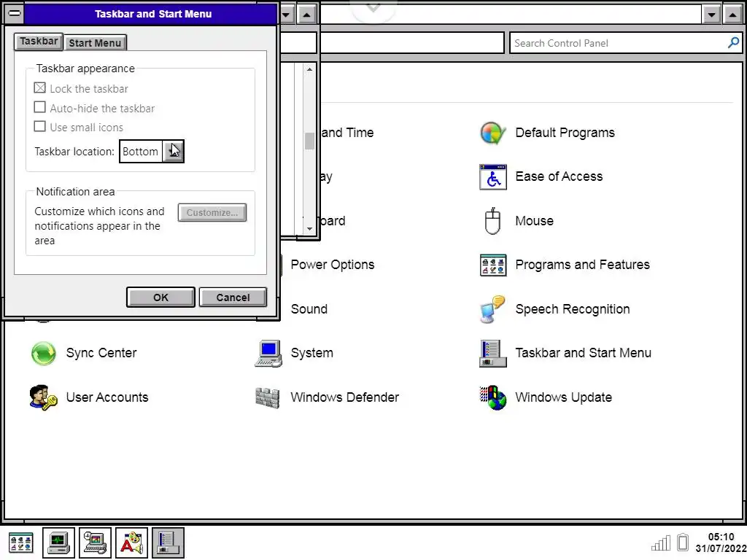Enable Auto-hide the taskbar

pos(40,107)
